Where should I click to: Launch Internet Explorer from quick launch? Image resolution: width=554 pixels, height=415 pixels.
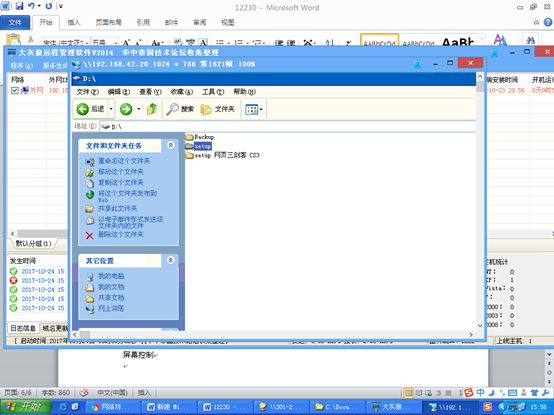64,407
